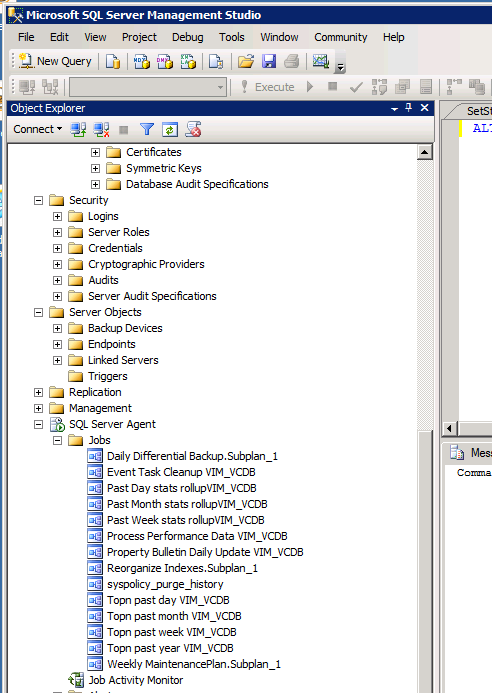Click Object Explorer scroll up arrow
Viewport: 492px width, 693px height.
pyautogui.click(x=424, y=152)
